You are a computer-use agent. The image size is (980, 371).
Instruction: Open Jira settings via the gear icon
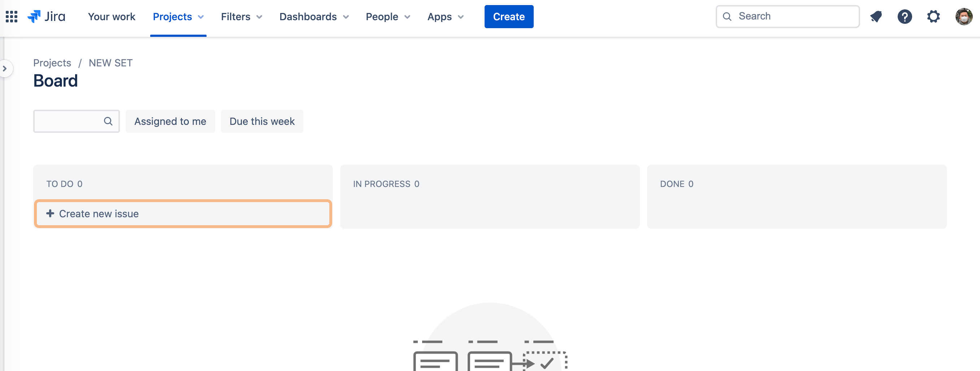[x=933, y=16]
